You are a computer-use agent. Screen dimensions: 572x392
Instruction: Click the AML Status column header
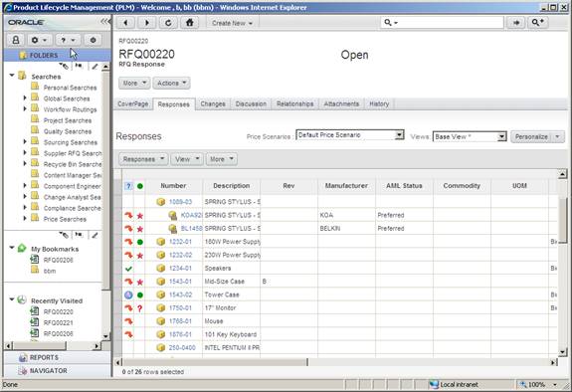click(404, 186)
